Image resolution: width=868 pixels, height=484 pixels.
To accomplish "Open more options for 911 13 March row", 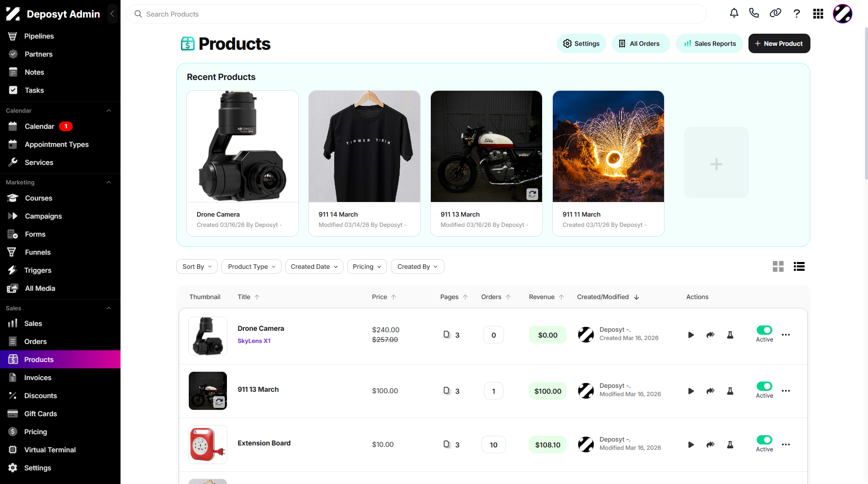I will pyautogui.click(x=786, y=391).
